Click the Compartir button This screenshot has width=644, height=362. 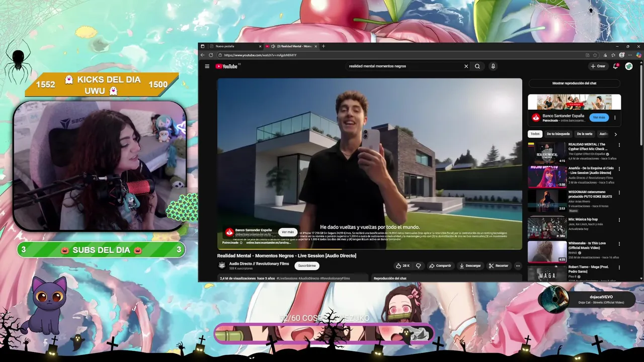(x=440, y=265)
